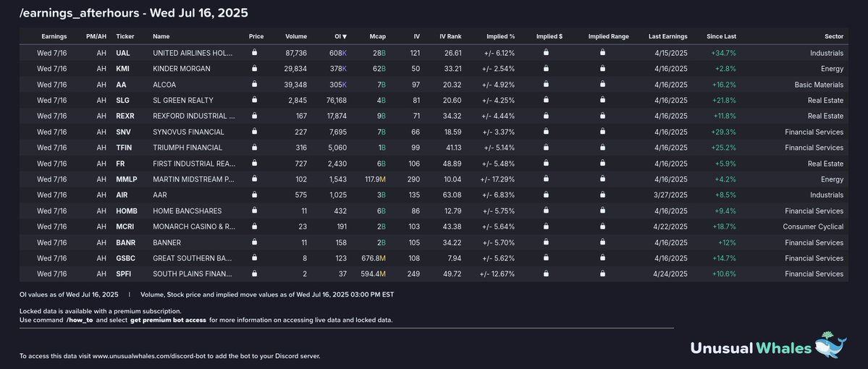
Task: Click the 117.9M market cap value
Action: tap(375, 179)
